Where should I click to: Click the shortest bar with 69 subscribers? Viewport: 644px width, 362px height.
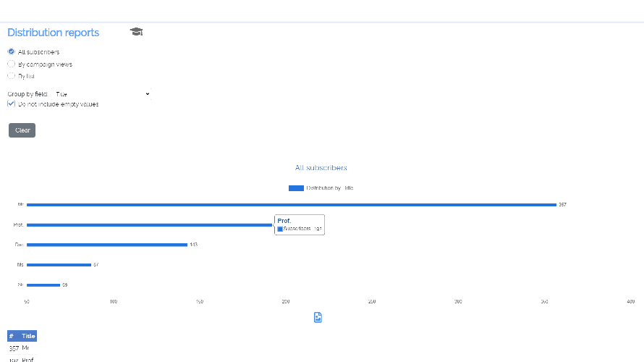tap(43, 285)
